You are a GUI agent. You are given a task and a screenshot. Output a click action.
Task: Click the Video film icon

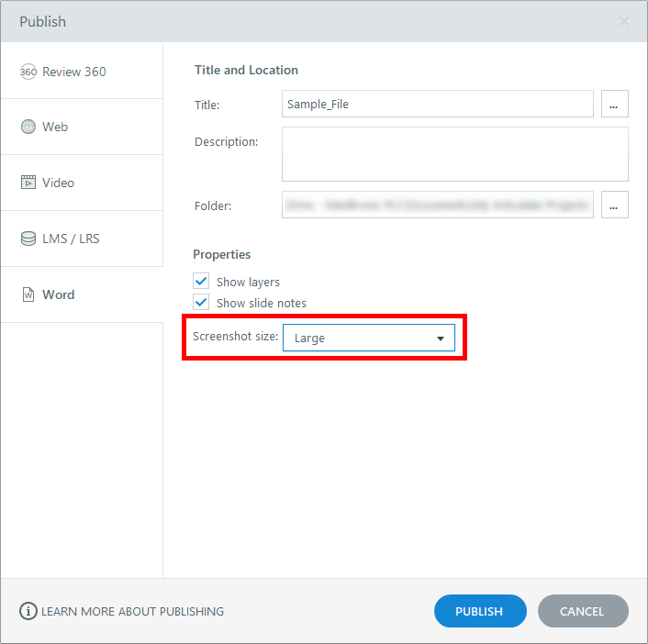click(28, 183)
